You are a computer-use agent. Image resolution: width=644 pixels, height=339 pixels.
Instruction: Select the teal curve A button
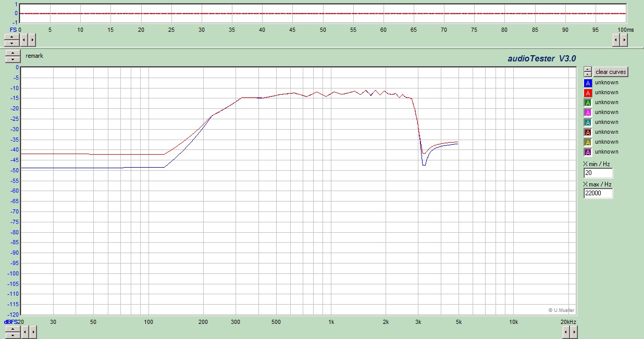588,122
